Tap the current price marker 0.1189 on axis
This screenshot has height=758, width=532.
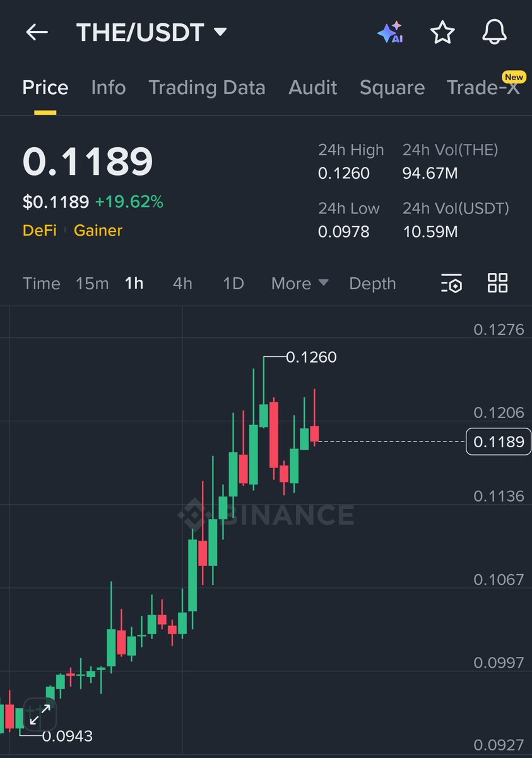(499, 441)
